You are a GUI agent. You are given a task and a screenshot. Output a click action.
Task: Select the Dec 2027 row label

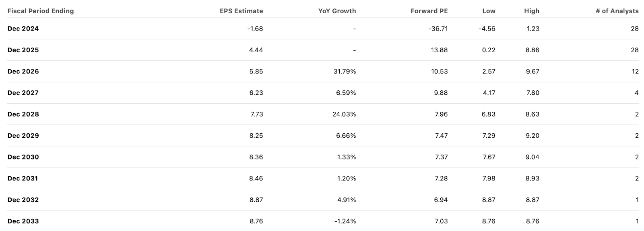click(x=23, y=93)
